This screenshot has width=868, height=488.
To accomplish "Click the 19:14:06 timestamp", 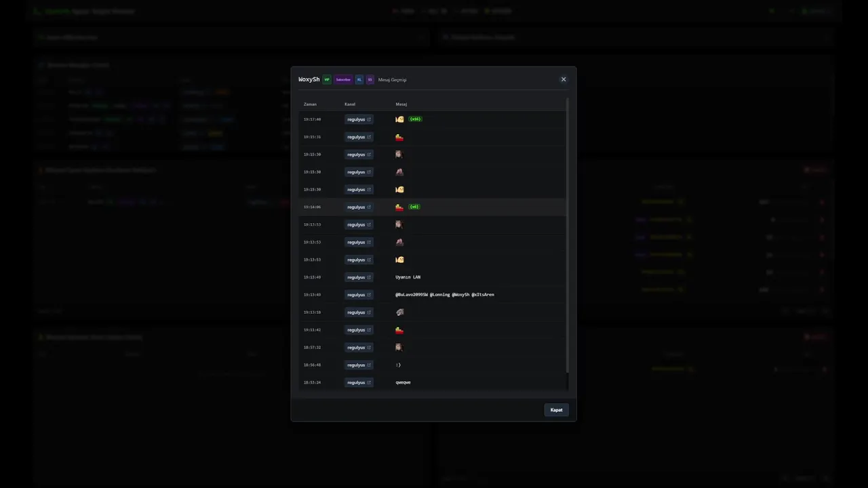I will [x=312, y=207].
